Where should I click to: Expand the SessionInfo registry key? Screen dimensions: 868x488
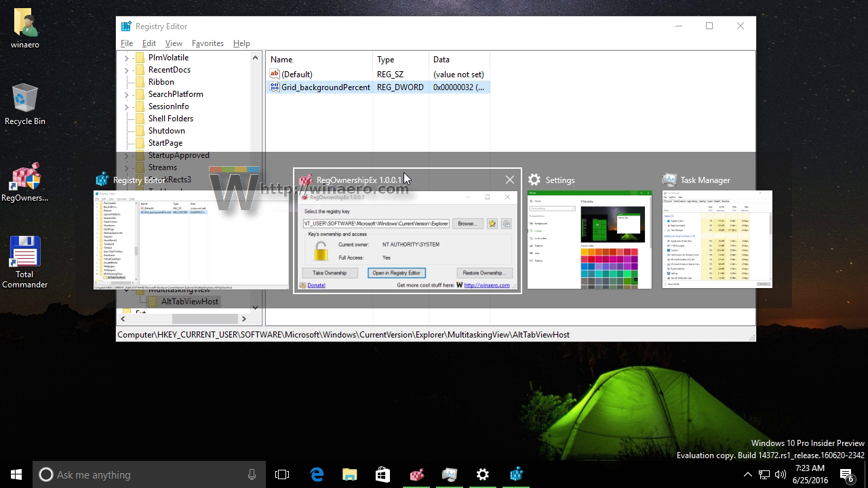pos(126,106)
